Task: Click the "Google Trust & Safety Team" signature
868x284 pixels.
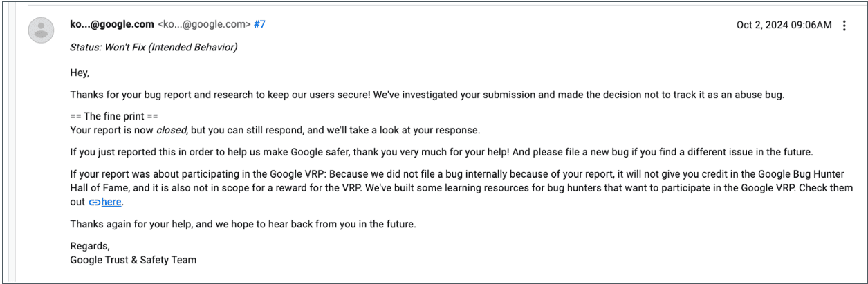Action: [133, 260]
